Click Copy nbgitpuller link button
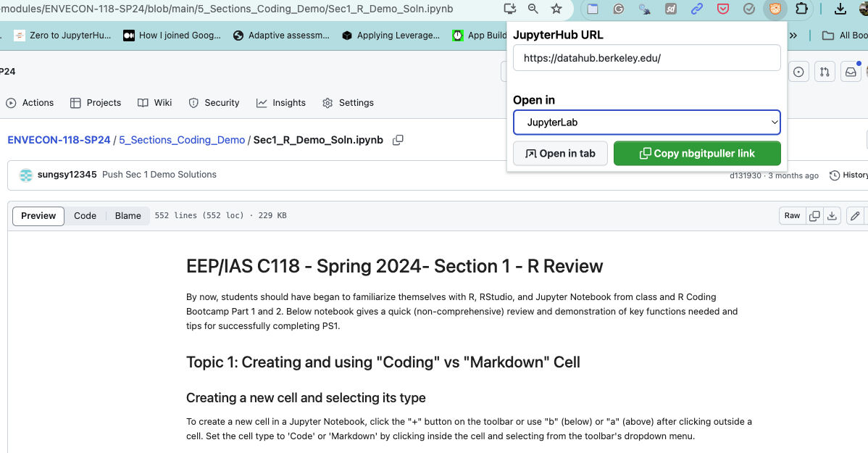Screen dimensions: 868x453 (x=697, y=154)
